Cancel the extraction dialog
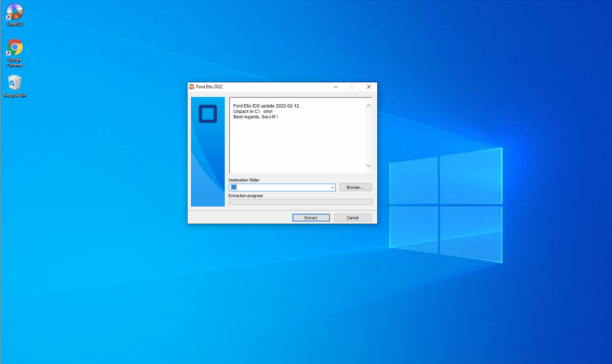Image resolution: width=612 pixels, height=364 pixels. [x=353, y=218]
